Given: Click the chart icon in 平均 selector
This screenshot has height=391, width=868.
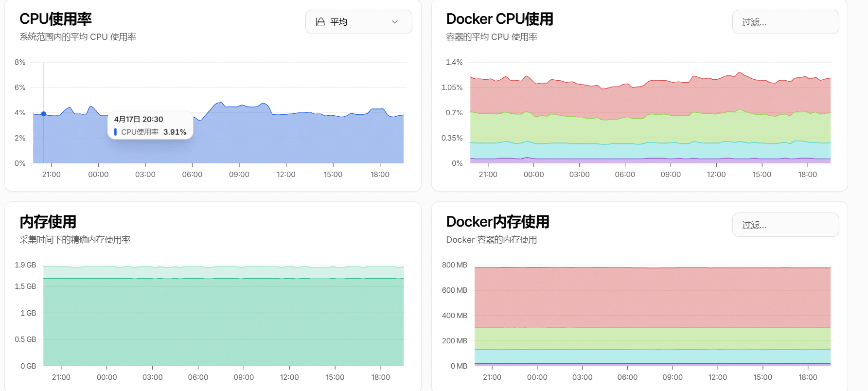Looking at the screenshot, I should click(x=320, y=22).
